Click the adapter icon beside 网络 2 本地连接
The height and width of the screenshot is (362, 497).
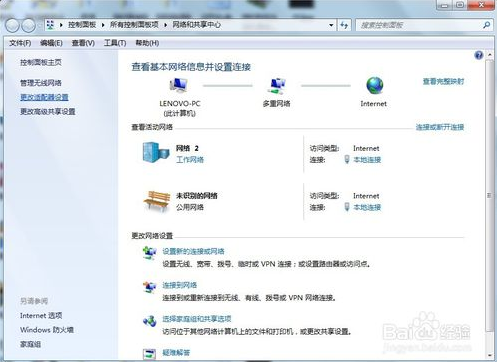click(347, 160)
